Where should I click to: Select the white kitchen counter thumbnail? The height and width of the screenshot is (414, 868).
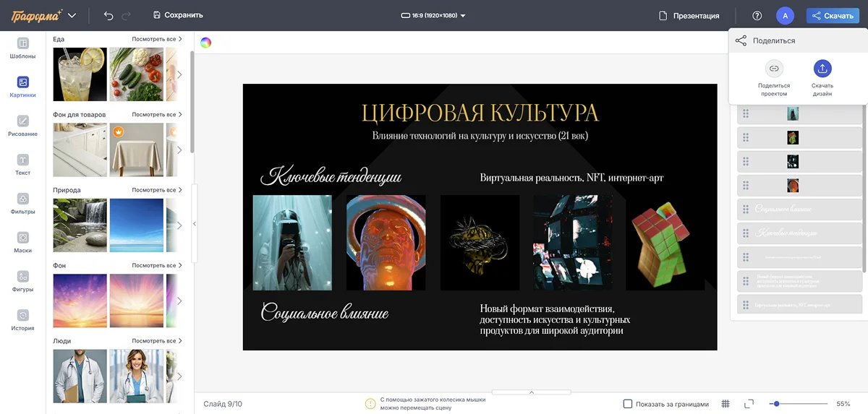click(80, 150)
